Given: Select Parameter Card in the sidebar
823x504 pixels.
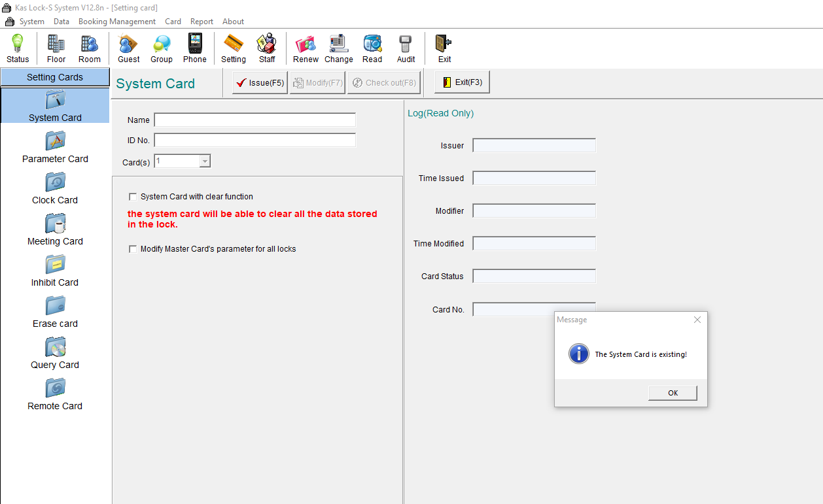Looking at the screenshot, I should tap(55, 147).
